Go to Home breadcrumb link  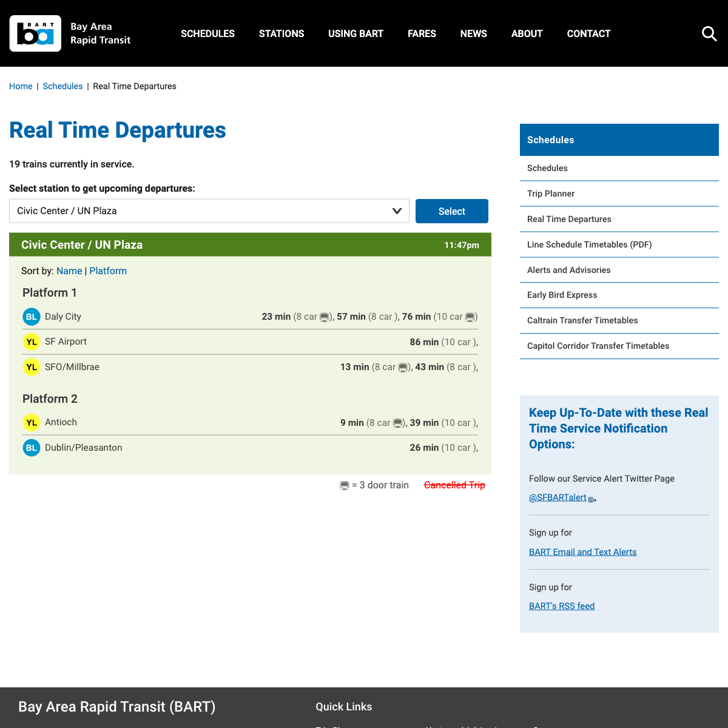21,86
